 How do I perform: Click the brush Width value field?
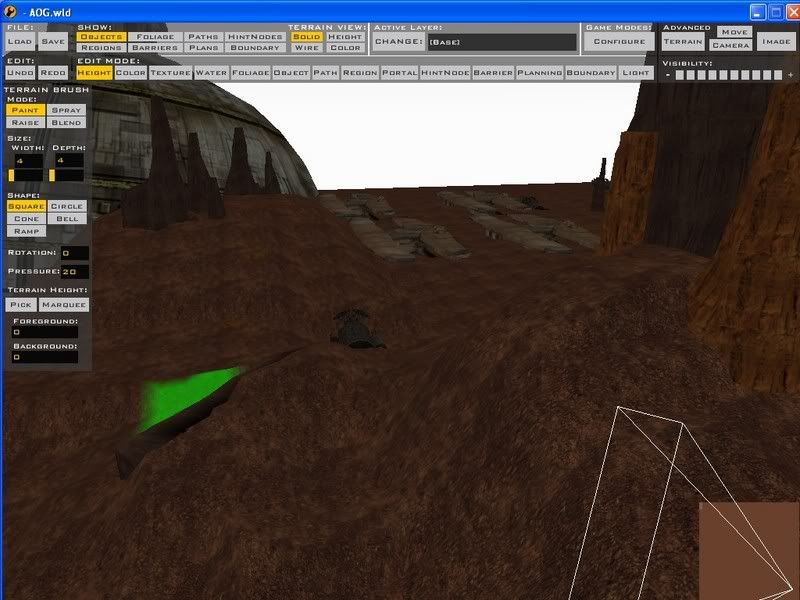pyautogui.click(x=28, y=161)
